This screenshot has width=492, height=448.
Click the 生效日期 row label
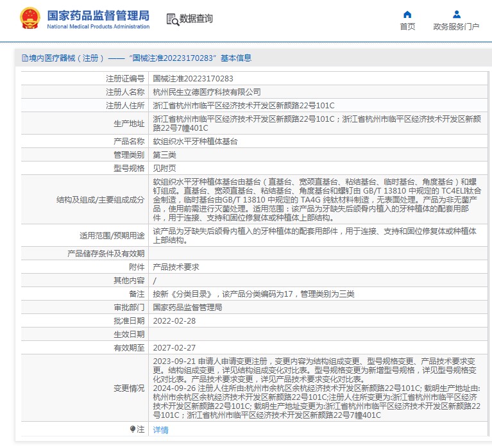[129, 334]
